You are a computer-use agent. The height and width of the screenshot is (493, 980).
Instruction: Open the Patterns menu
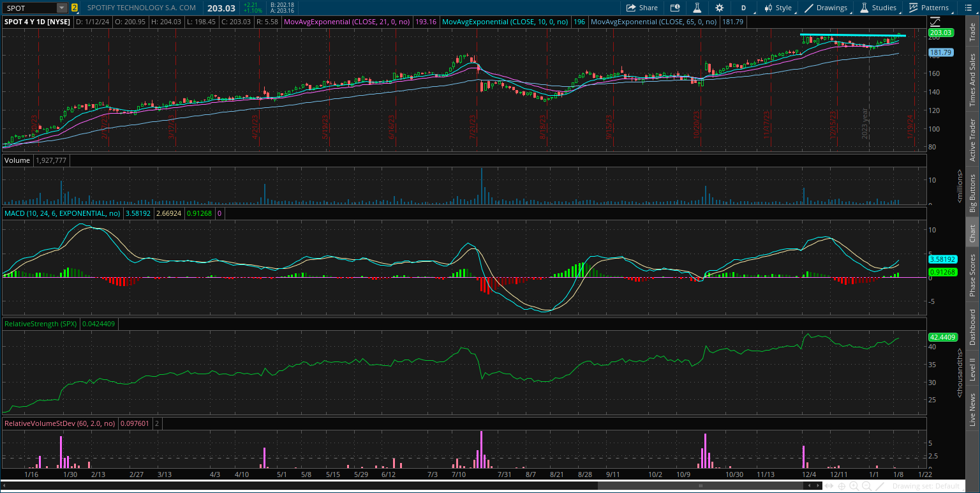point(929,8)
